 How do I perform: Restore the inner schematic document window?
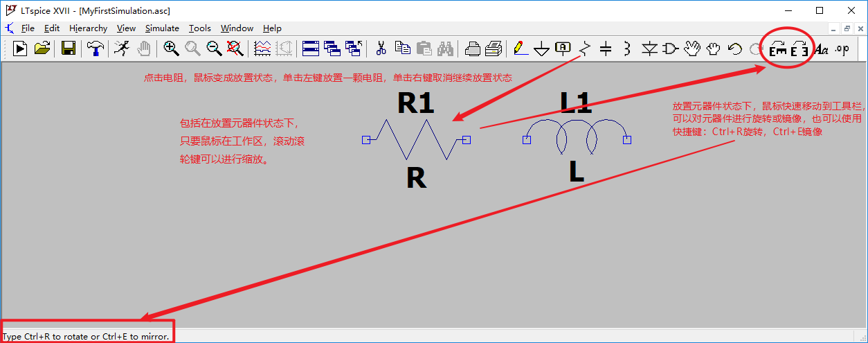tap(847, 28)
